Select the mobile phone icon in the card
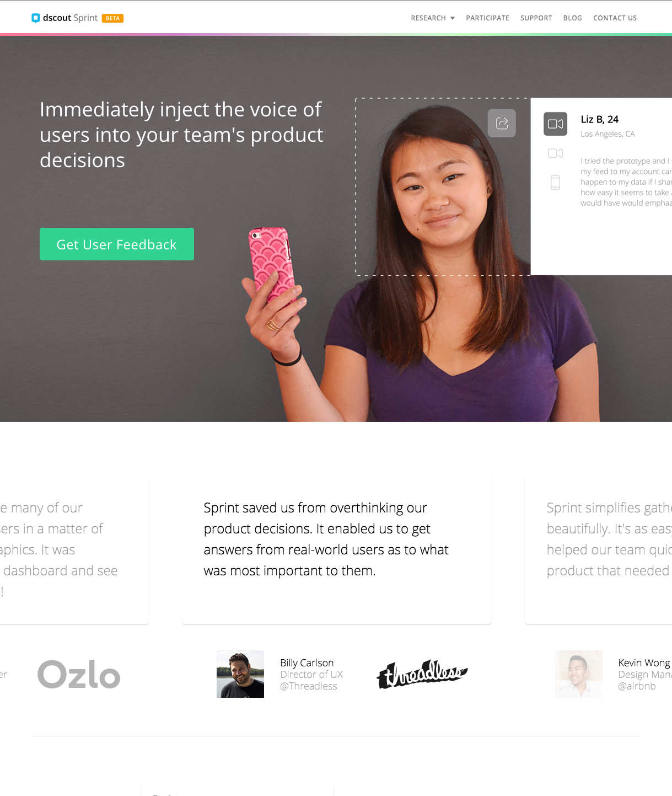This screenshot has height=796, width=672. [x=555, y=183]
